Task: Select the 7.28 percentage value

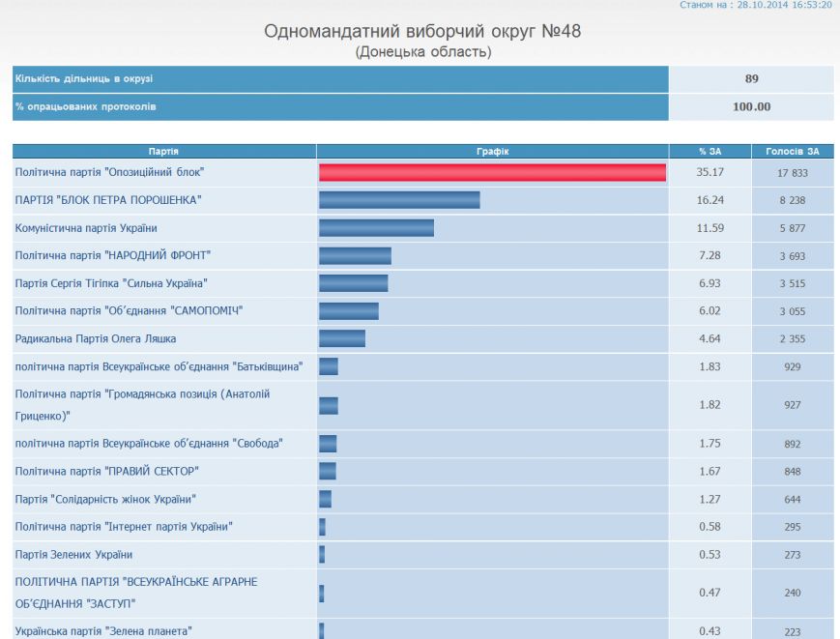Action: pos(710,255)
